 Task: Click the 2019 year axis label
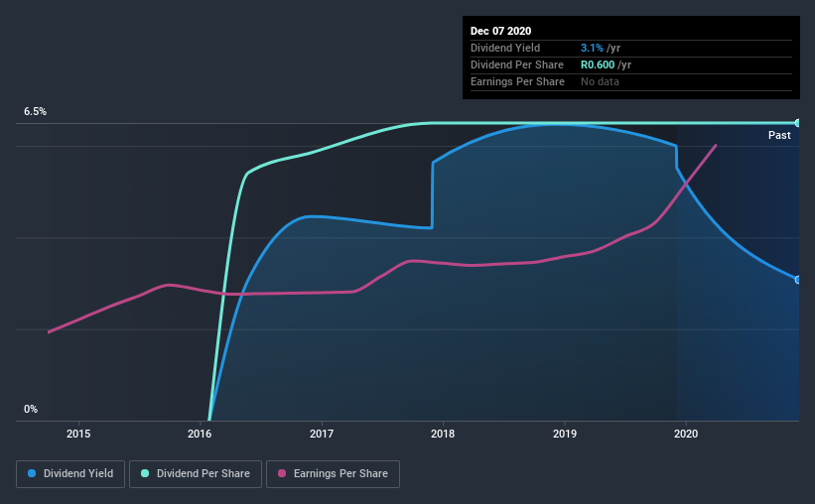565,434
